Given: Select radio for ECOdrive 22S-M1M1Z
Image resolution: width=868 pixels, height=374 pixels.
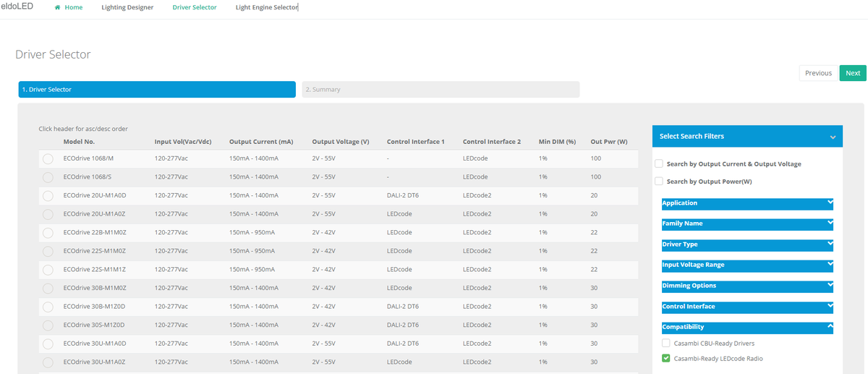Looking at the screenshot, I should pyautogui.click(x=48, y=270).
